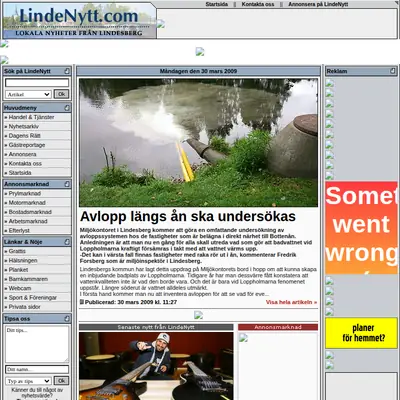Select the red Annonsmarknad section header
This screenshot has height=400, width=400.
(x=278, y=327)
